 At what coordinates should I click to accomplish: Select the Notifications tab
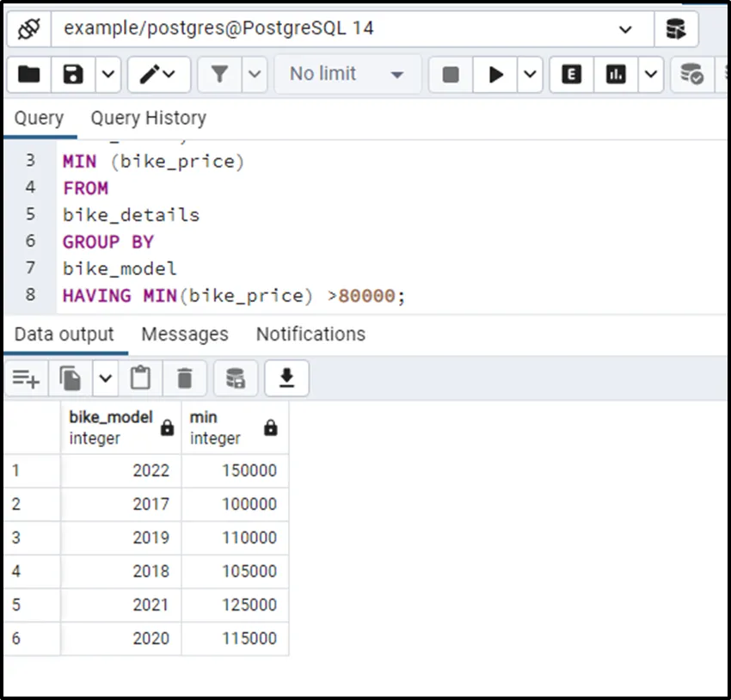click(x=310, y=334)
